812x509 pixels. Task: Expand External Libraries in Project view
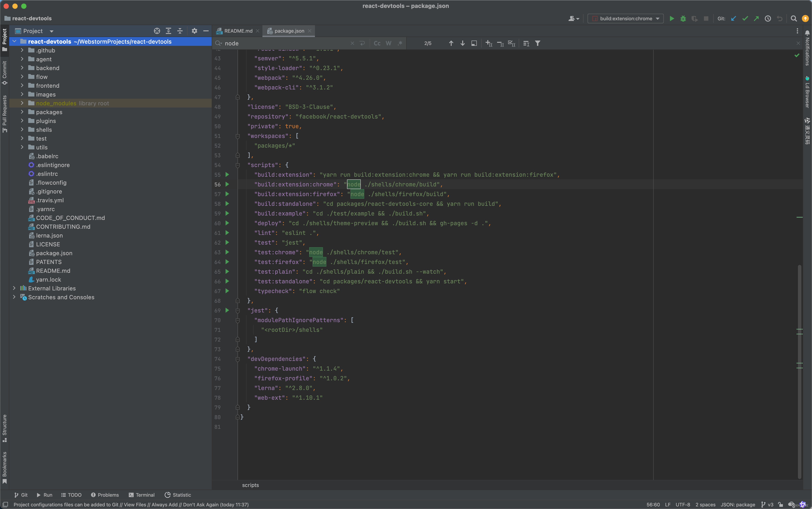(x=14, y=288)
